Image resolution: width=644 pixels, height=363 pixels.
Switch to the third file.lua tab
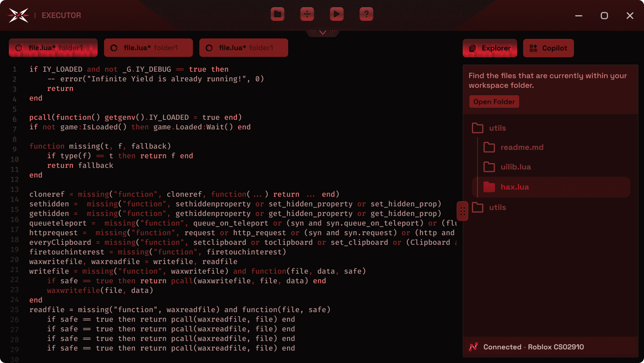tap(244, 48)
